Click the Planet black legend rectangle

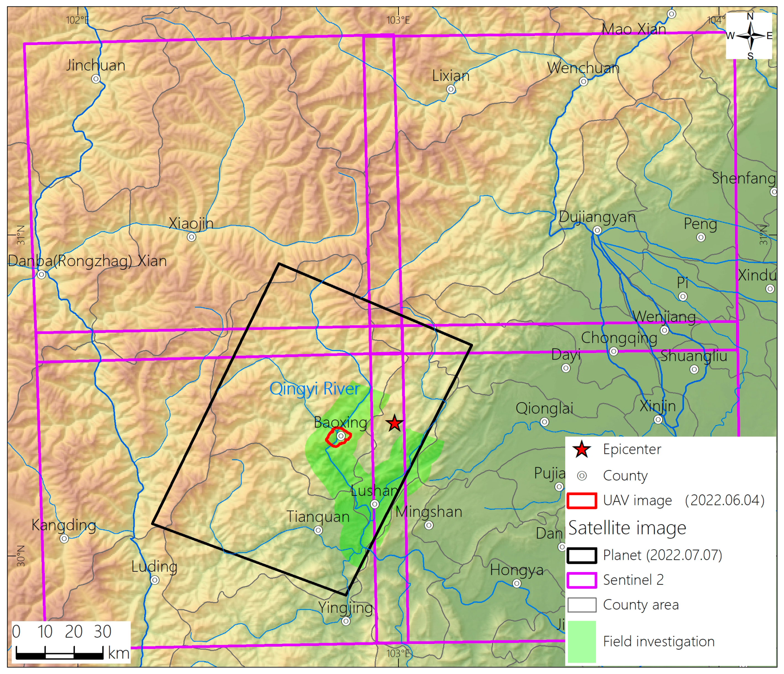click(582, 555)
